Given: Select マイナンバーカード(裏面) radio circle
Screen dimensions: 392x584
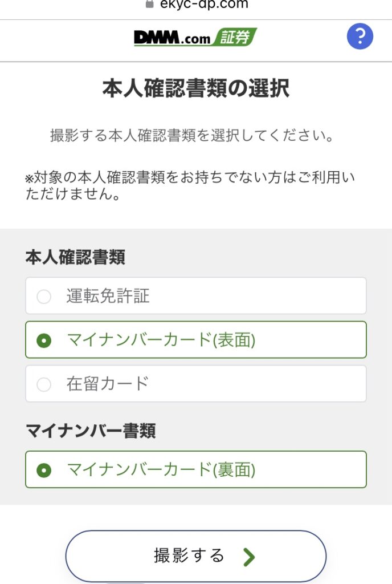Looking at the screenshot, I should (x=44, y=470).
